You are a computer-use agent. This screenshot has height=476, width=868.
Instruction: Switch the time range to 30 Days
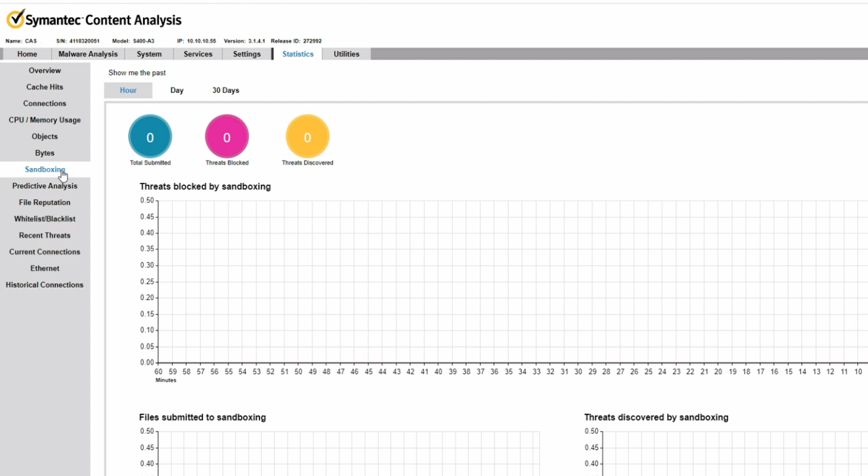[x=226, y=90]
